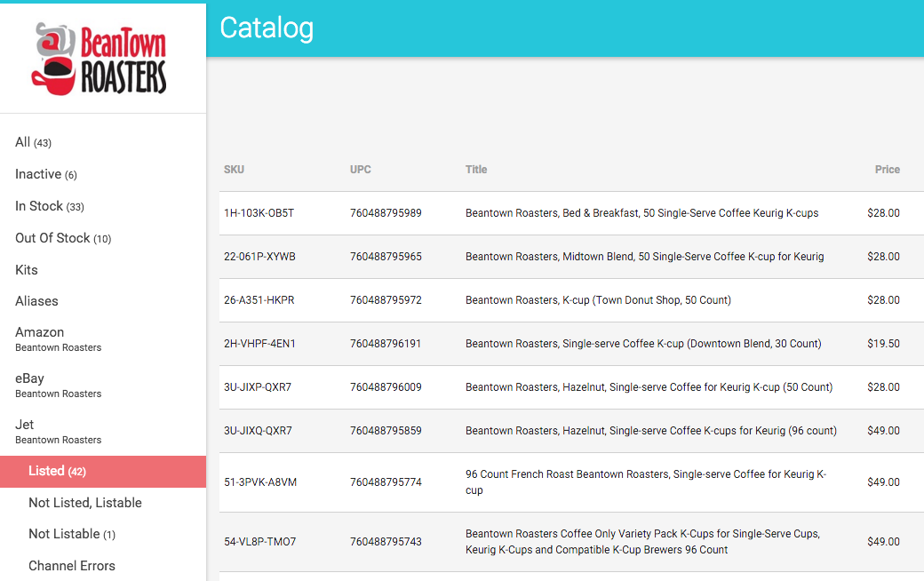Sort table by Price column header
The height and width of the screenshot is (581, 924).
coord(888,170)
